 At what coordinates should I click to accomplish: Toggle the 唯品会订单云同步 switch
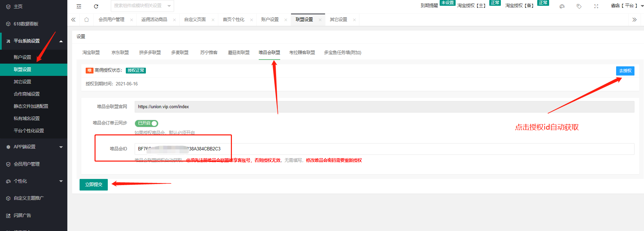pos(147,123)
